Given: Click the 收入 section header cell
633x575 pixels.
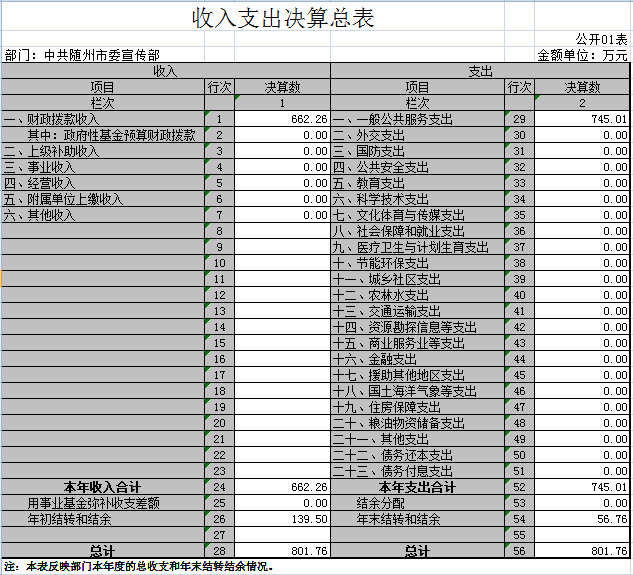Looking at the screenshot, I should tap(165, 71).
